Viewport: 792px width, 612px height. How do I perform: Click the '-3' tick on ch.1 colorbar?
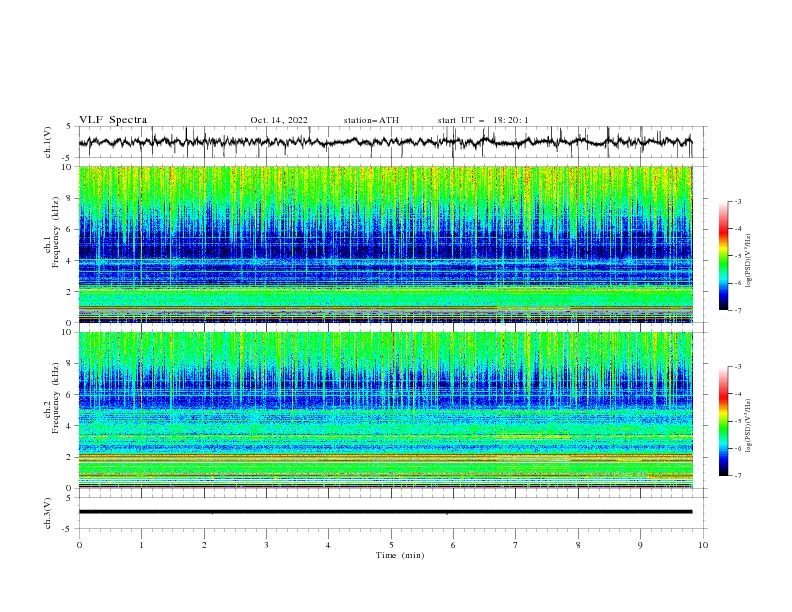737,201
